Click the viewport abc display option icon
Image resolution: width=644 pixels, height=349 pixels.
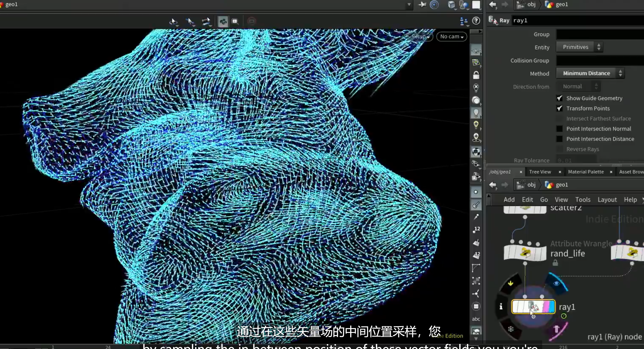tap(476, 319)
